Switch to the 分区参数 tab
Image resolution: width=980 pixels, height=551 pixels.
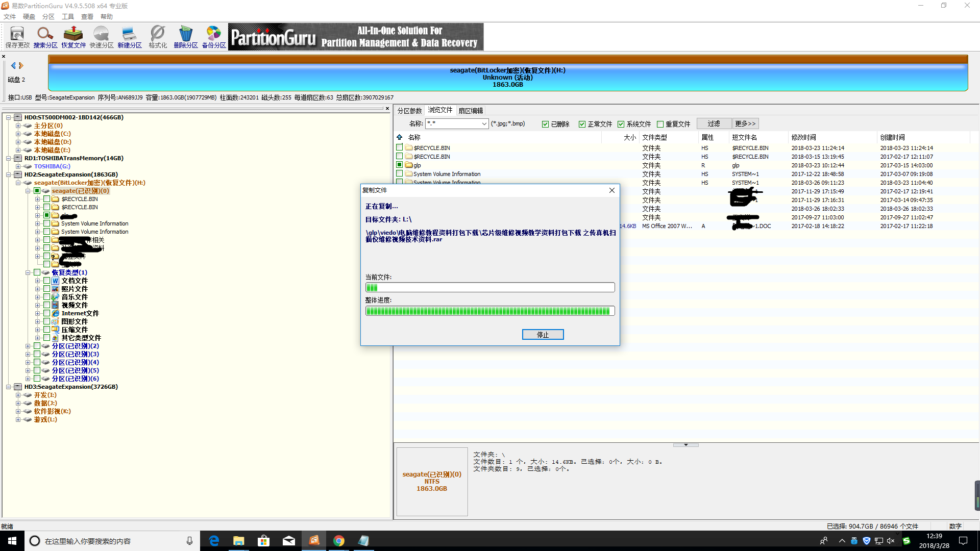(x=409, y=111)
